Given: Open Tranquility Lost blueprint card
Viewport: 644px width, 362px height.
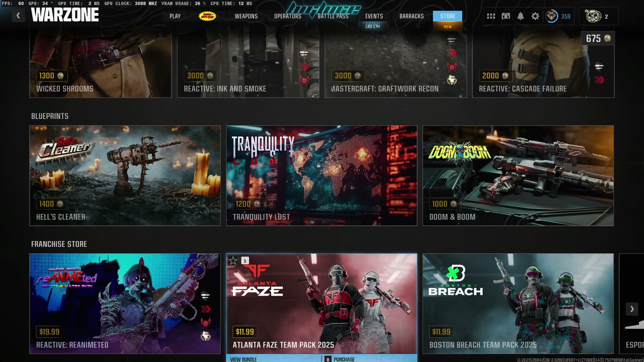Looking at the screenshot, I should [321, 175].
